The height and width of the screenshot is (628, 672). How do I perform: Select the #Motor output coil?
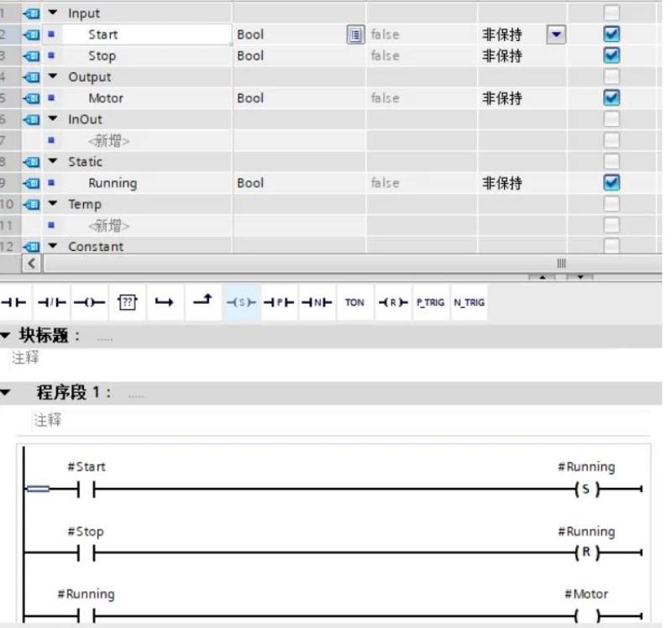[586, 616]
